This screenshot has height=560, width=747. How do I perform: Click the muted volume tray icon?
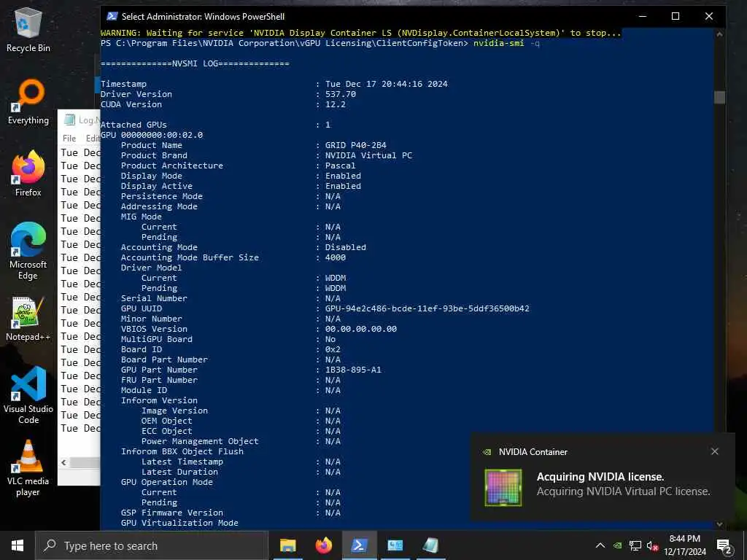tap(652, 545)
